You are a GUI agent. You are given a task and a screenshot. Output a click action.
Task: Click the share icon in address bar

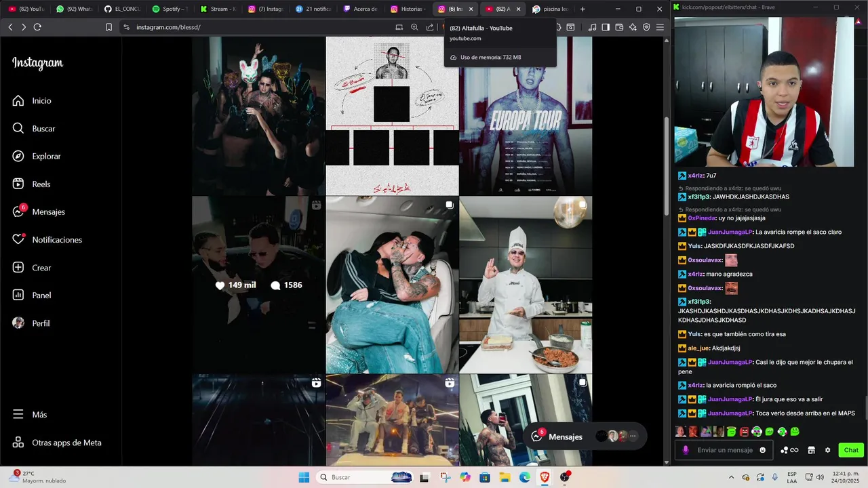[x=430, y=27]
